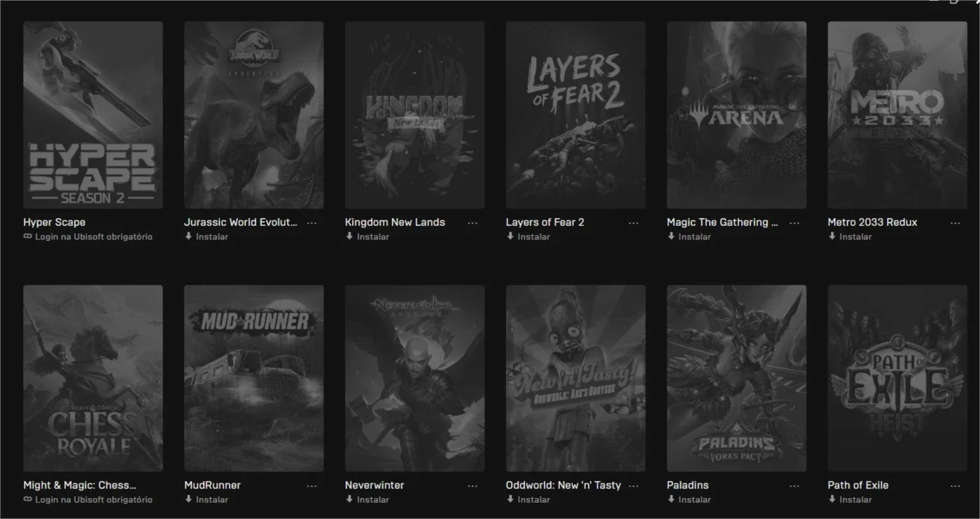
Task: Click the "Kingdom New Lands" title text
Action: 395,222
